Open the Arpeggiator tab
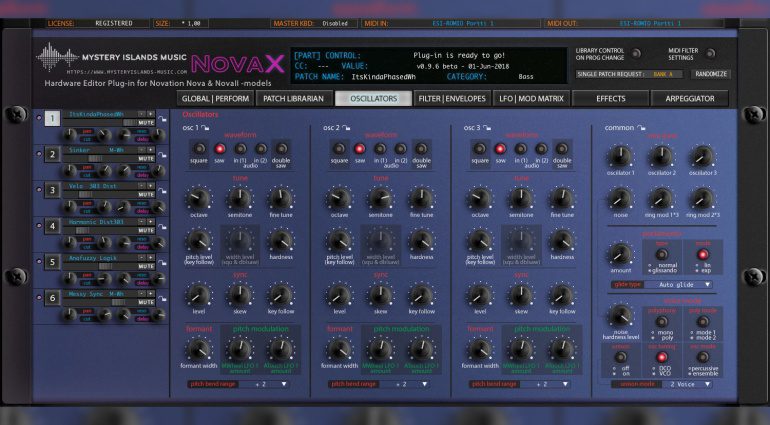The image size is (770, 425). (x=689, y=98)
